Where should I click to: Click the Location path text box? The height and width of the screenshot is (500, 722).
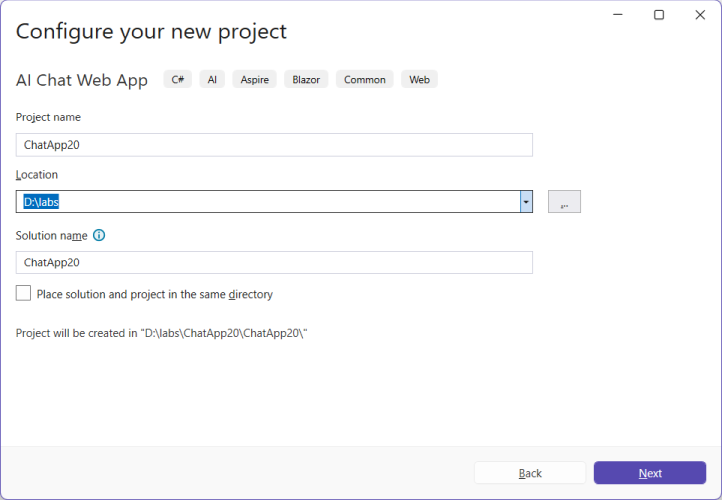267,202
